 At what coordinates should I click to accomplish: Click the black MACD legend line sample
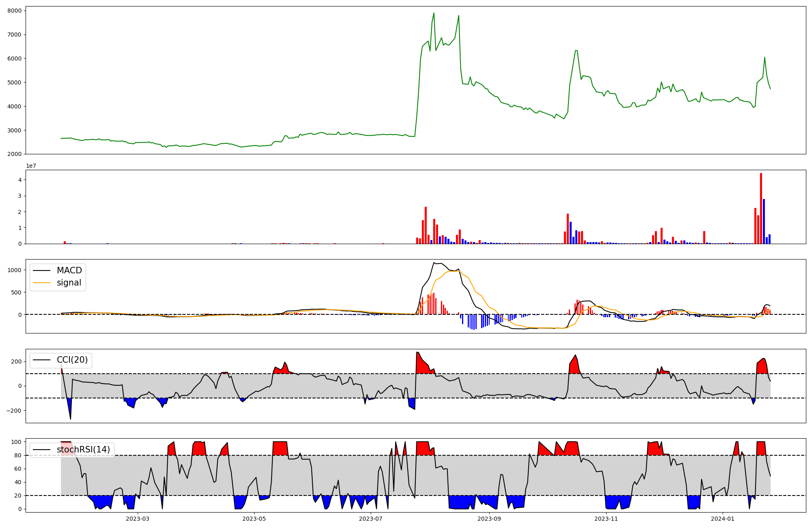click(x=42, y=270)
